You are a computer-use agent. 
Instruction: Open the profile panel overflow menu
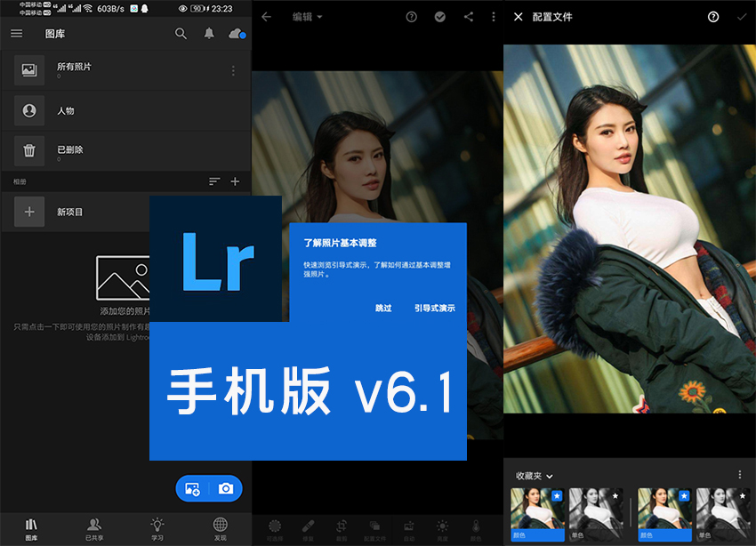point(740,475)
